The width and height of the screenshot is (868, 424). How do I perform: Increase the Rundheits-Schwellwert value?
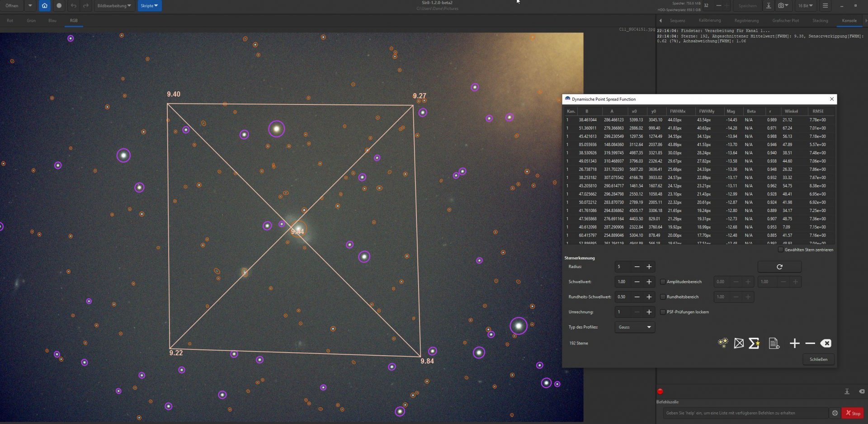[x=649, y=297]
